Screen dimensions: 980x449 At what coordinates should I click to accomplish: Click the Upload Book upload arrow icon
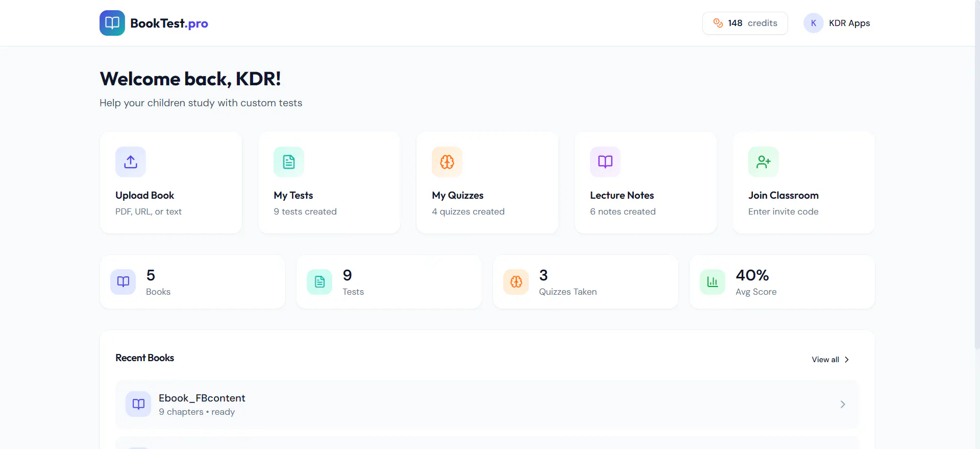(131, 162)
